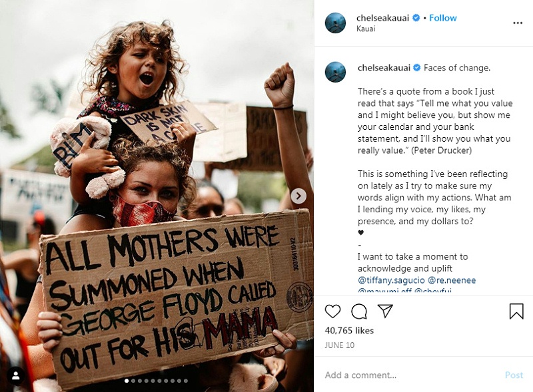Screen dimensions: 533x392
Task: Share the post with the paper plane icon
Action: click(x=385, y=311)
